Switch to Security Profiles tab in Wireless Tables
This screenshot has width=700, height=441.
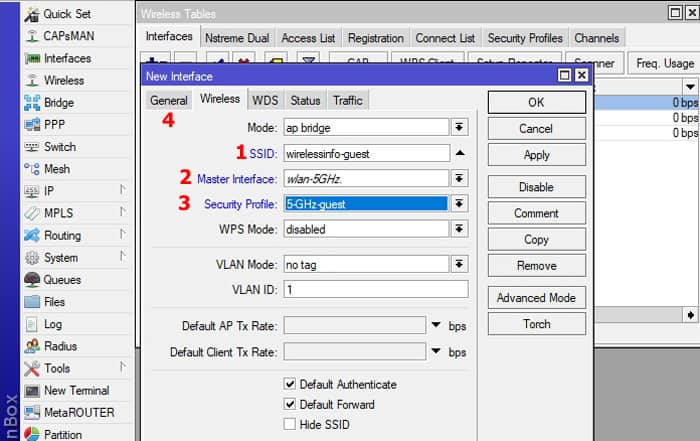525,38
